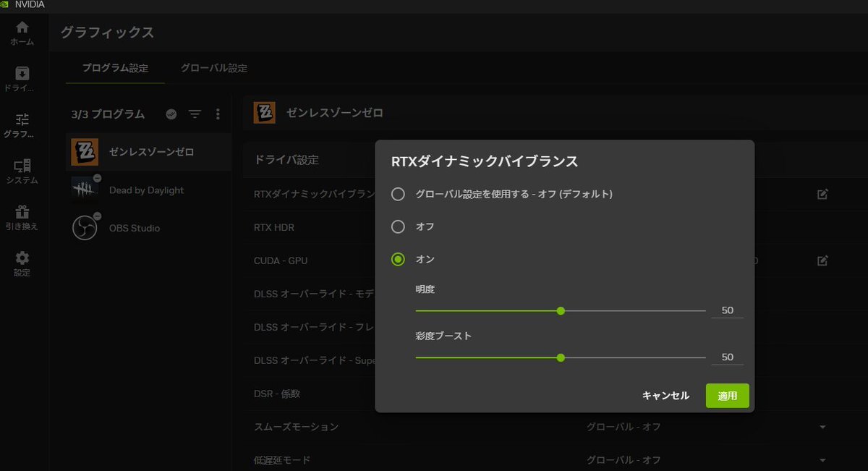Select ゼンレスゾーンゼロ in the program list
This screenshot has width=868, height=471.
point(148,152)
